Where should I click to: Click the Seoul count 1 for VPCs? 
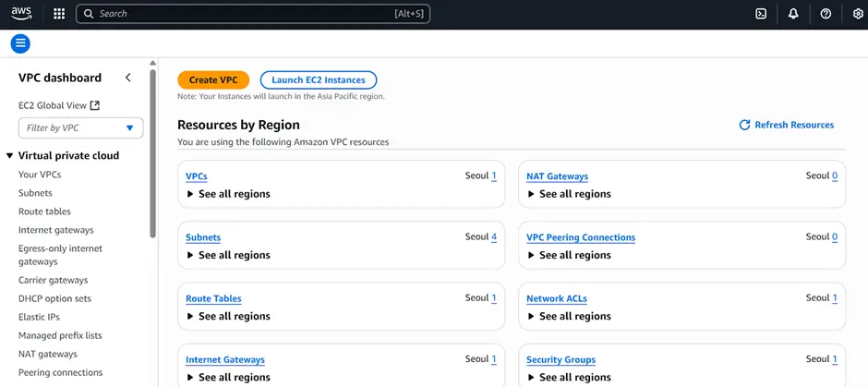click(494, 176)
